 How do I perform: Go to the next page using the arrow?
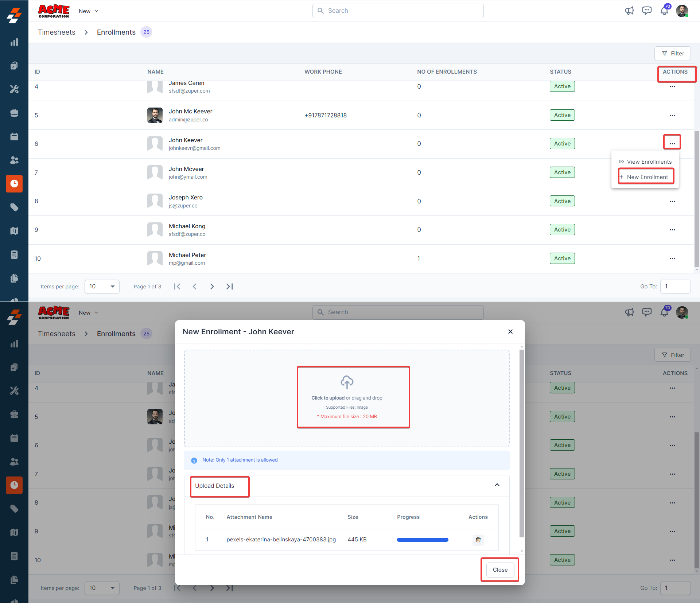pos(212,287)
